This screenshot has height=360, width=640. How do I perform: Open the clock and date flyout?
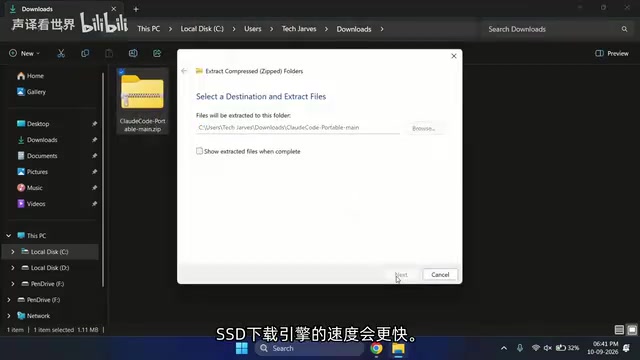(x=603, y=348)
